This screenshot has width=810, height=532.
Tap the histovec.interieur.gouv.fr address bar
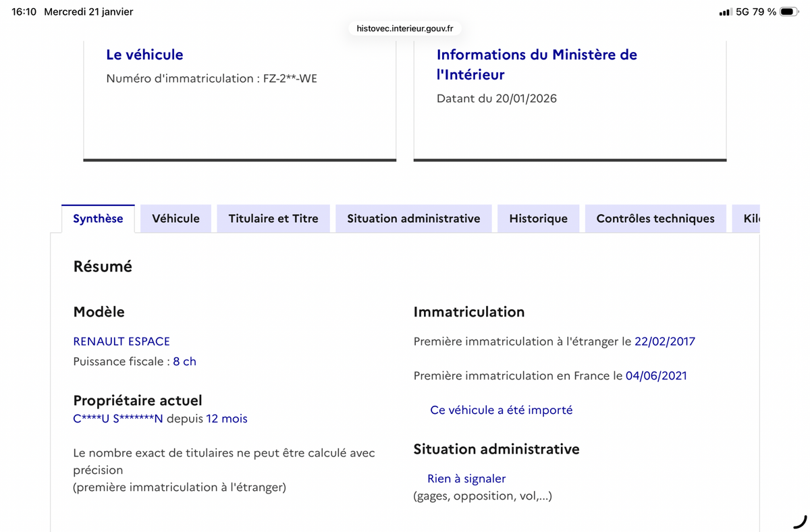coord(404,28)
